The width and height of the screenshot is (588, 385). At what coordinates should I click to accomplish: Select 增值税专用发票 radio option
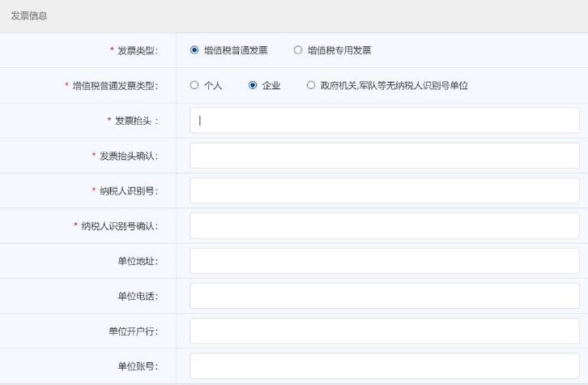(x=298, y=50)
